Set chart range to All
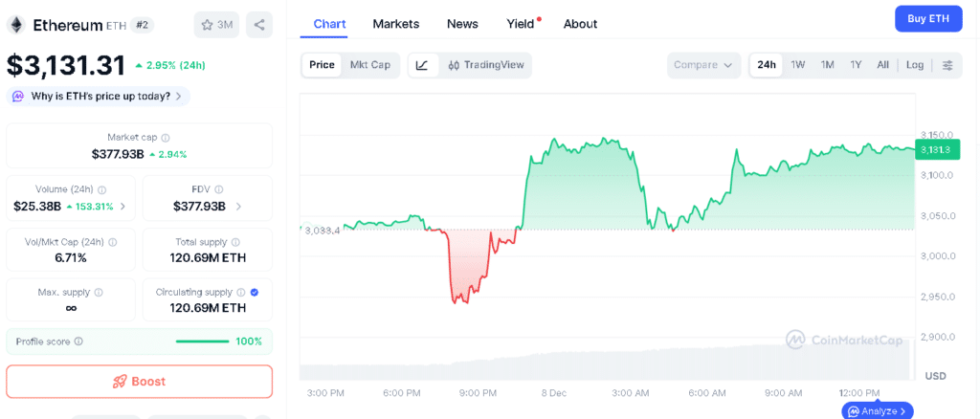The height and width of the screenshot is (419, 980). pos(882,66)
